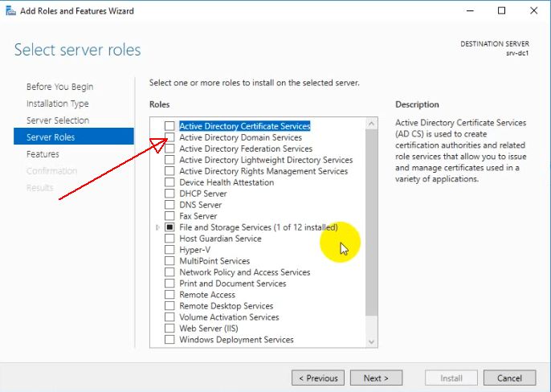Click the wizard icon in the title bar
The height and width of the screenshot is (392, 551).
tap(10, 11)
